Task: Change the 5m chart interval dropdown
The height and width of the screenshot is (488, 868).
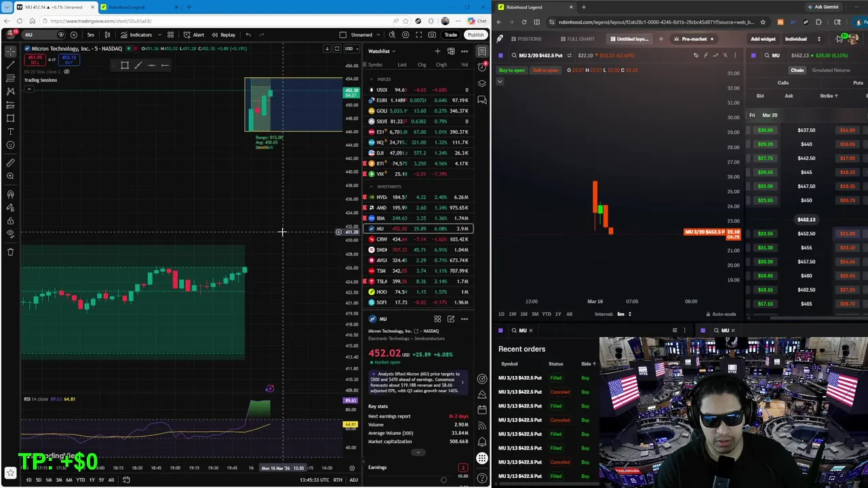Action: tap(90, 35)
